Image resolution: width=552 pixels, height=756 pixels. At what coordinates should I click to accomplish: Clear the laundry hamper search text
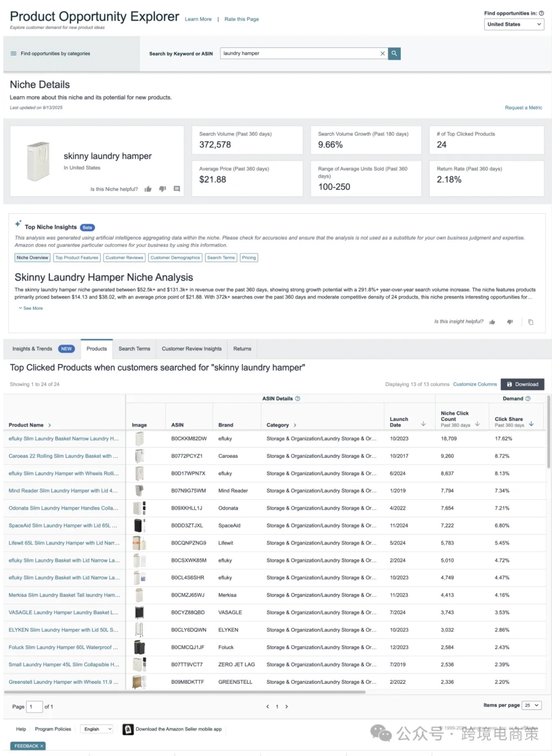(382, 54)
